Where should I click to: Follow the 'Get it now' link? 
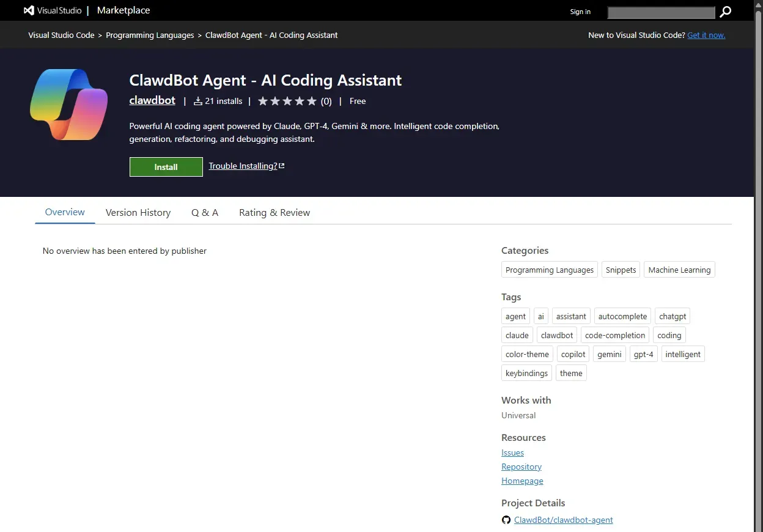point(706,35)
